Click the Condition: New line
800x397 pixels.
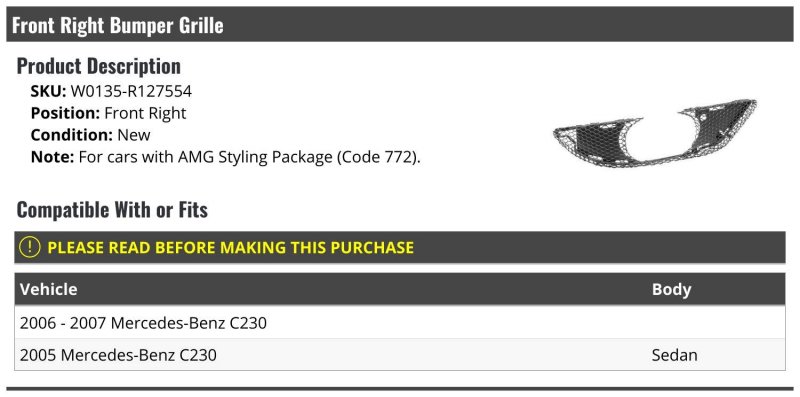click(90, 135)
